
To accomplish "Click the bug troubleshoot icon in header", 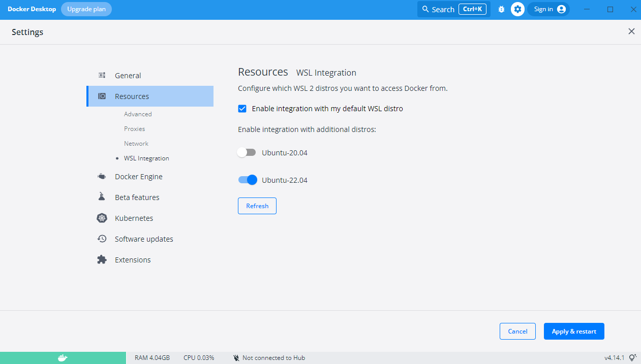I will click(501, 9).
